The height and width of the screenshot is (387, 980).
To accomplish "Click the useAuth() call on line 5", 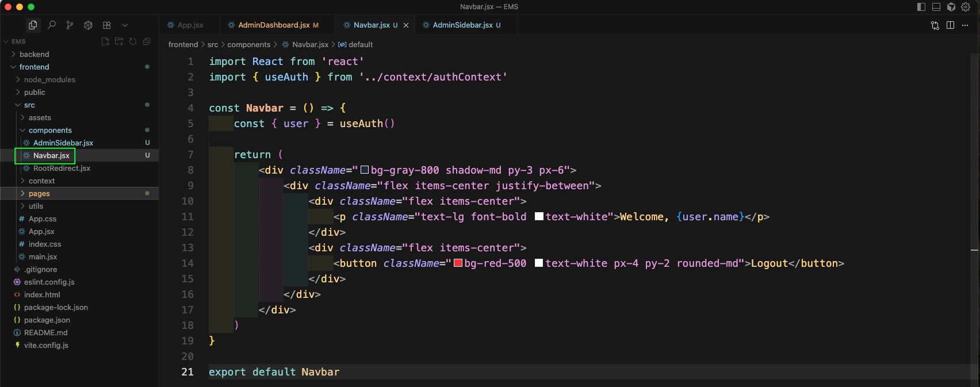I will [x=367, y=124].
